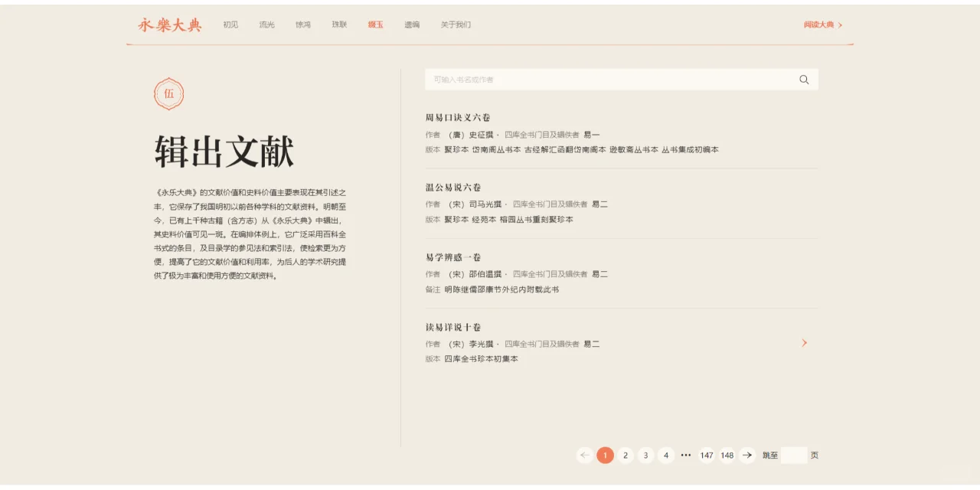Click the 伍 octagonal badge
Image resolution: width=980 pixels, height=490 pixels.
tap(168, 93)
